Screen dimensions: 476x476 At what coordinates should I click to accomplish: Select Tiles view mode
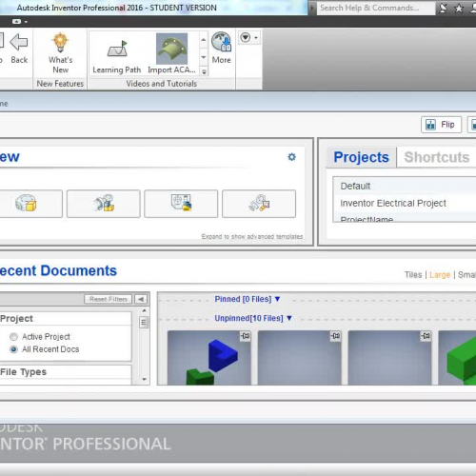pyautogui.click(x=413, y=274)
